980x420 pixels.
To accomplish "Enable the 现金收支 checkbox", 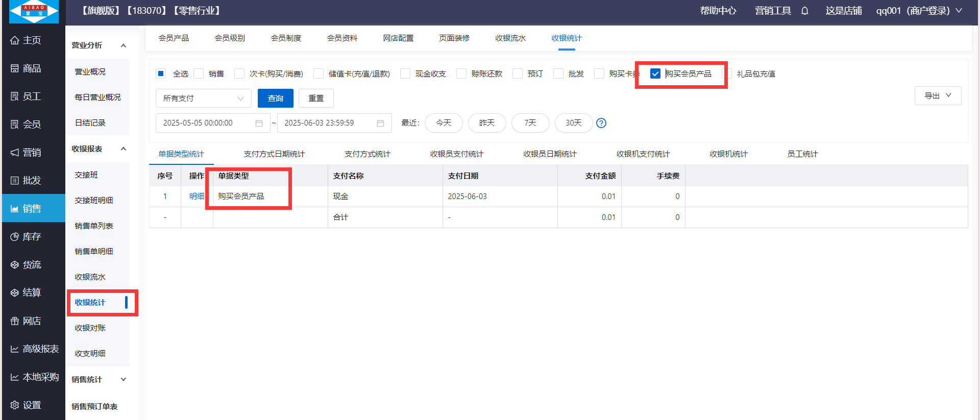I will (x=405, y=73).
